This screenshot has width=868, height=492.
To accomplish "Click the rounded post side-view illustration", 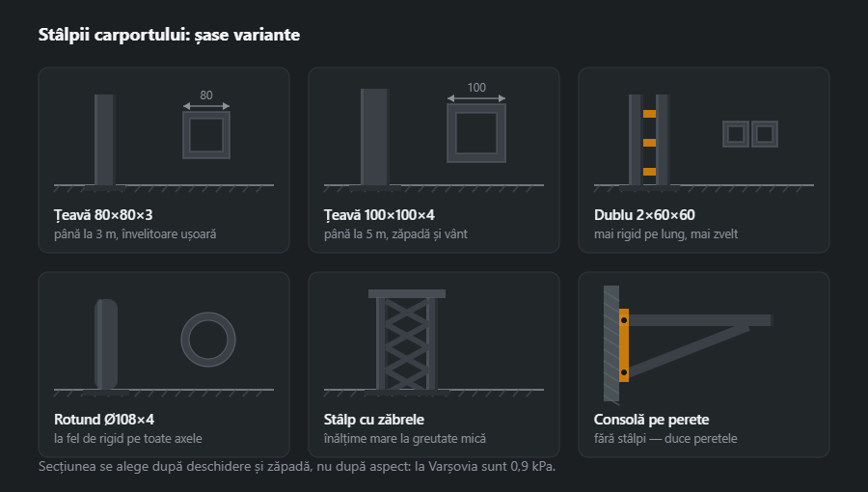I will (x=106, y=346).
